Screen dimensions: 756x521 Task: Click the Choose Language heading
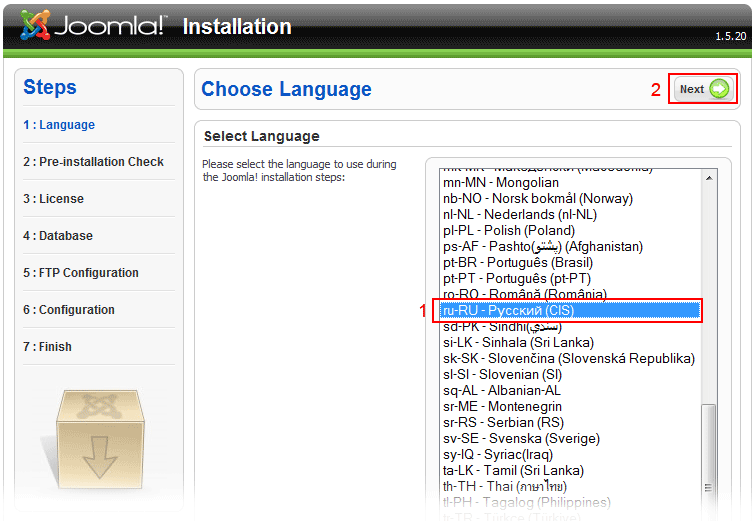[x=286, y=89]
